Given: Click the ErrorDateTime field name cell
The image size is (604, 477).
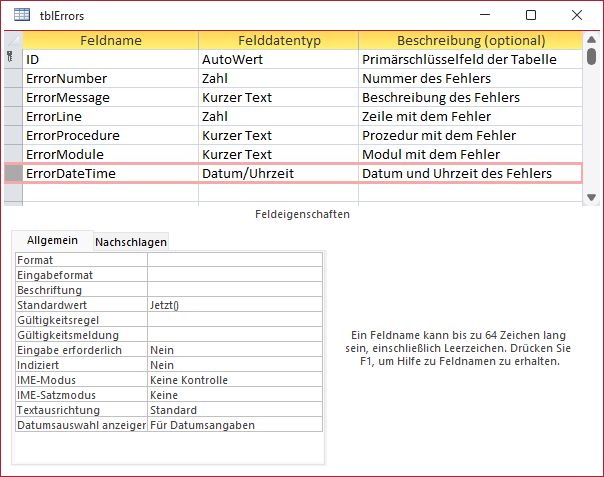Looking at the screenshot, I should point(111,173).
